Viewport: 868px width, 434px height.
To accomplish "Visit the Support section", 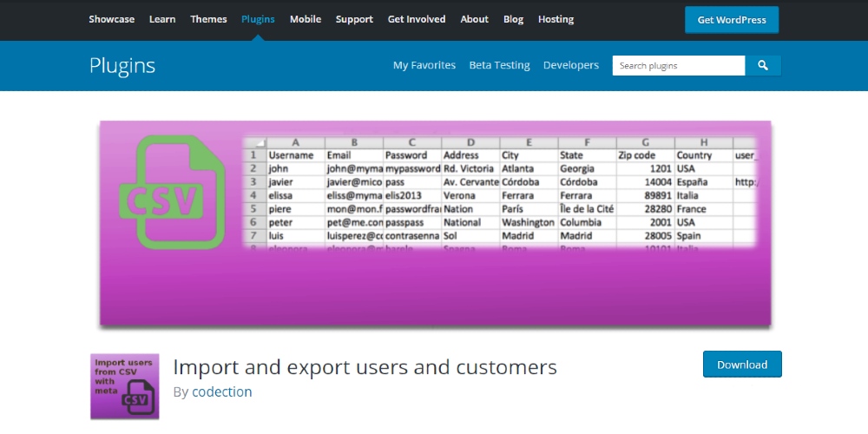I will point(354,19).
